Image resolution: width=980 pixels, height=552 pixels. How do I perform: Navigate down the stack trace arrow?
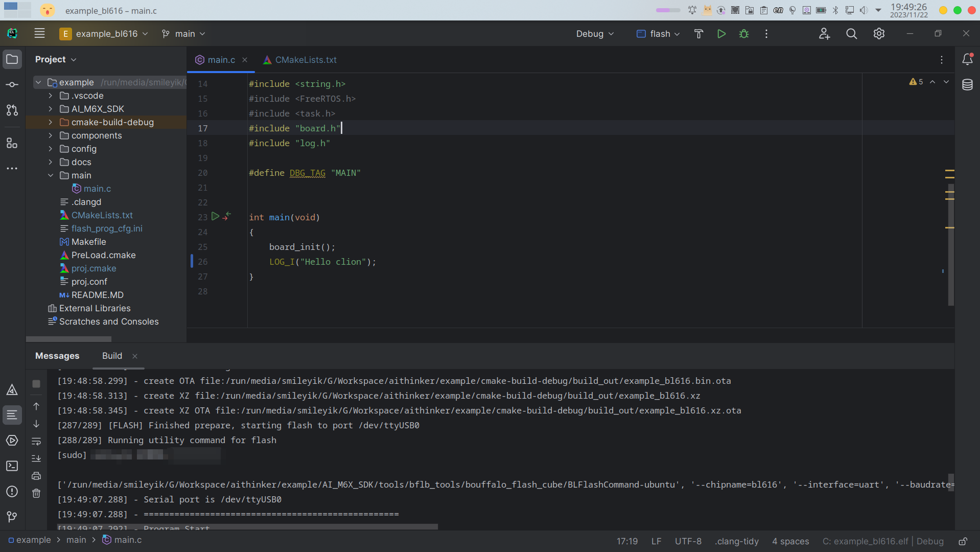click(36, 424)
